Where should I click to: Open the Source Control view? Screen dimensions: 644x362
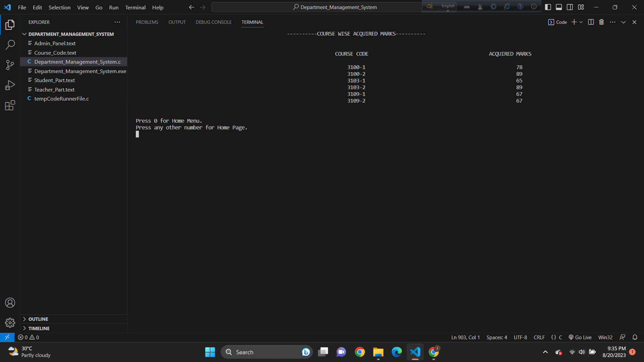[10, 65]
